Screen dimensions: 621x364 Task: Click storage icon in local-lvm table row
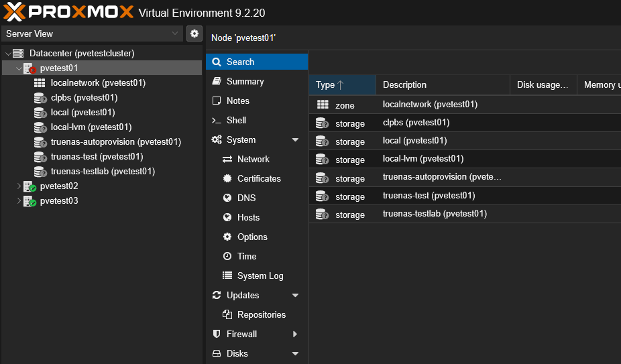tap(322, 160)
